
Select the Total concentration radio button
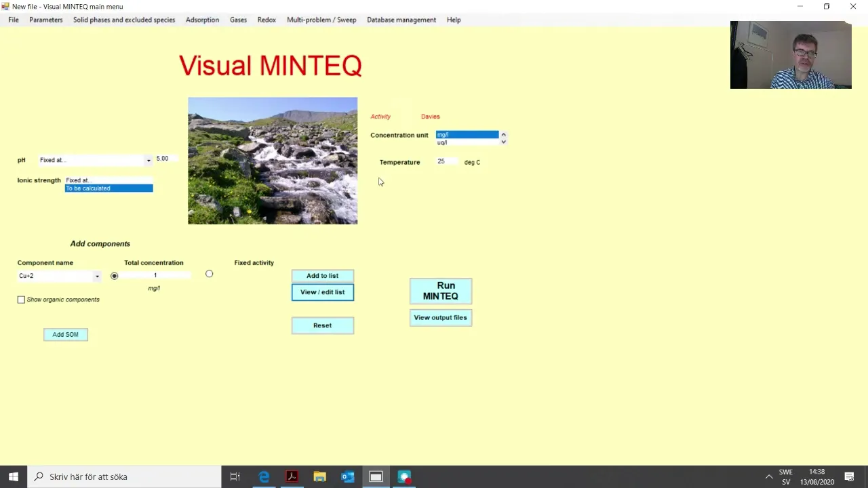(114, 276)
